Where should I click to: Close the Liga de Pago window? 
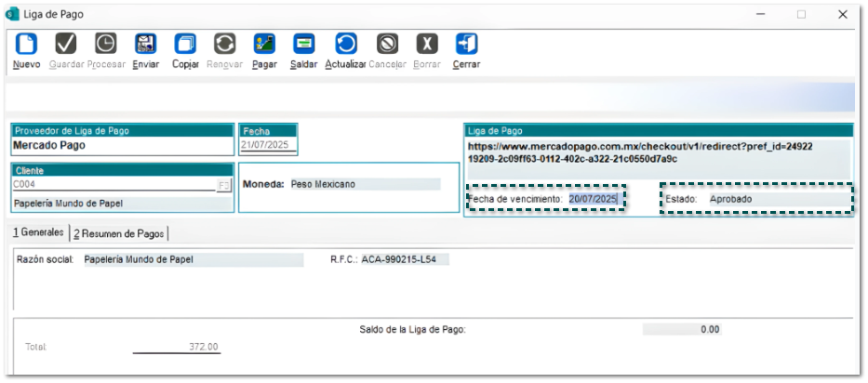pos(843,15)
